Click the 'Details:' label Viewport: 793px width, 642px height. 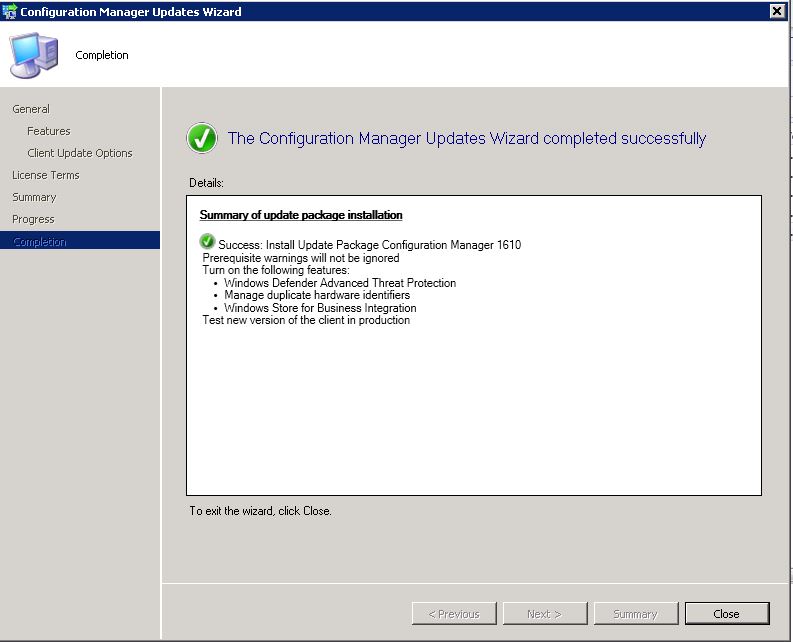coord(206,183)
